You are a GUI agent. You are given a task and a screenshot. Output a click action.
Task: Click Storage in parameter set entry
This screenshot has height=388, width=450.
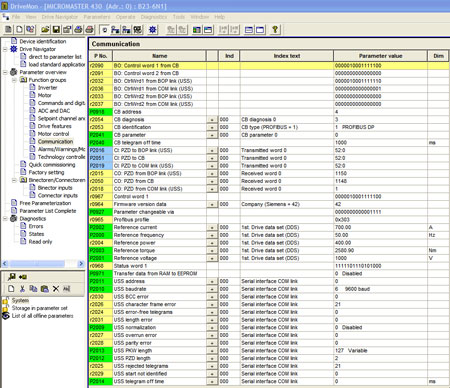click(x=39, y=308)
